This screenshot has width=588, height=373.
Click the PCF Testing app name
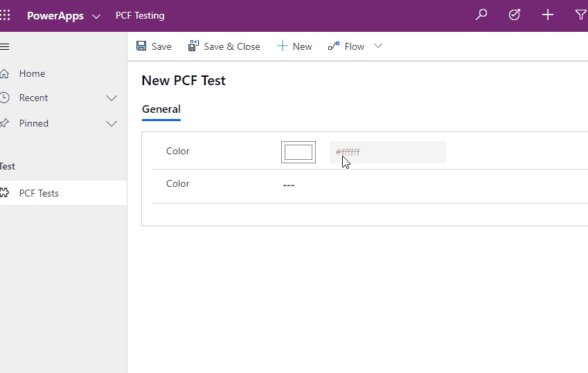[140, 15]
